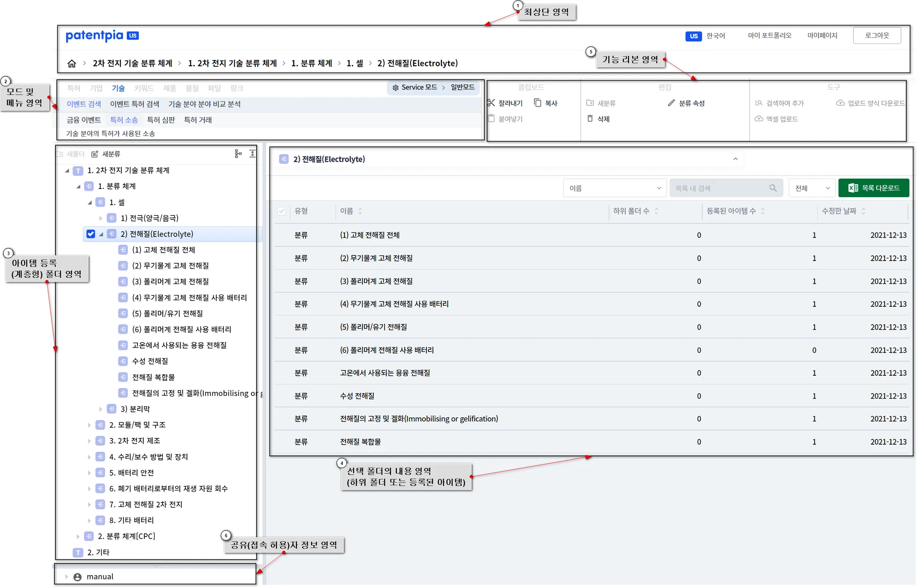Click the 로그아웃 button
917x588 pixels.
877,35
